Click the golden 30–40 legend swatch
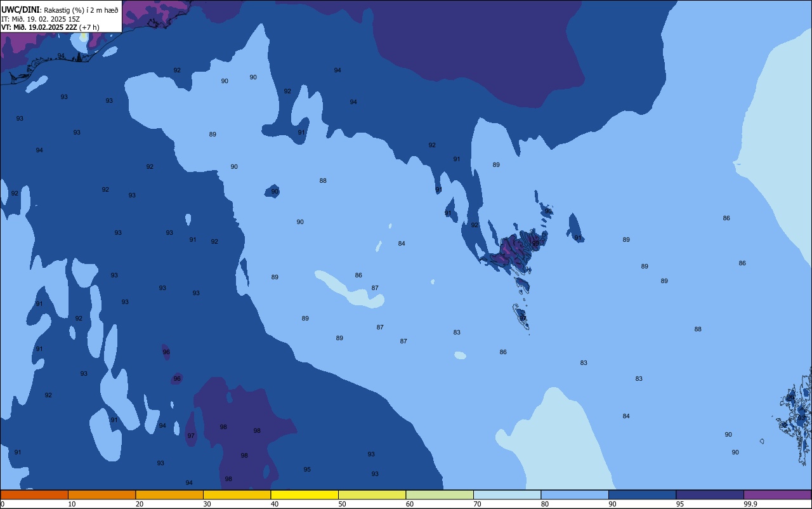Image resolution: width=812 pixels, height=509 pixels. coord(237,494)
